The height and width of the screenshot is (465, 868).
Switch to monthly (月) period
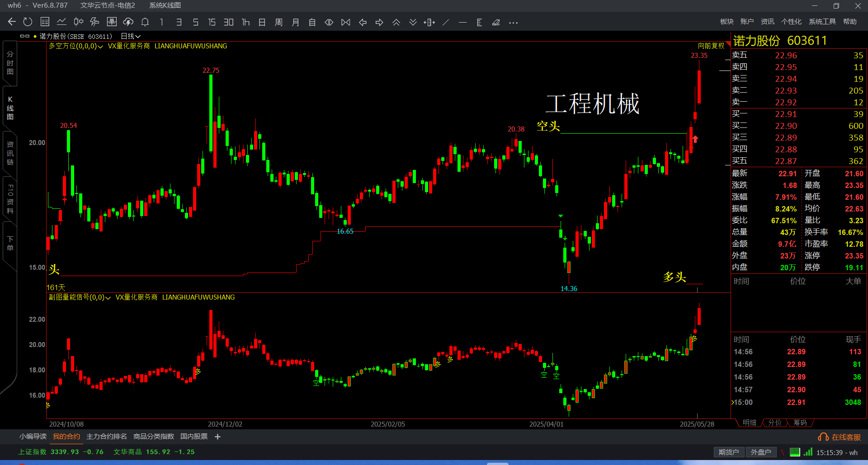tap(295, 22)
